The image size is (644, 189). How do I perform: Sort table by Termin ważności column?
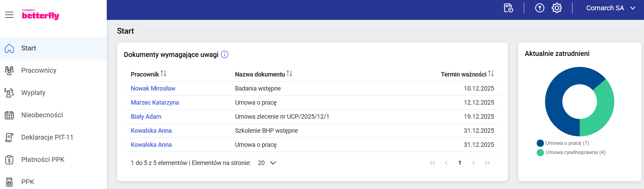[x=491, y=74]
